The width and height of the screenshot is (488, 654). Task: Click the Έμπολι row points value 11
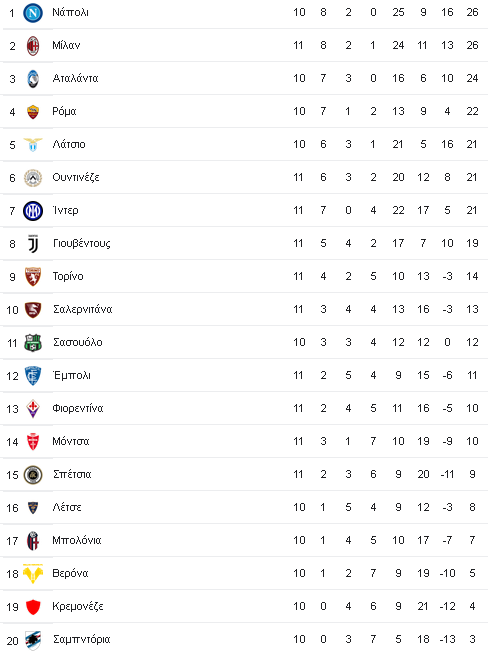click(472, 375)
